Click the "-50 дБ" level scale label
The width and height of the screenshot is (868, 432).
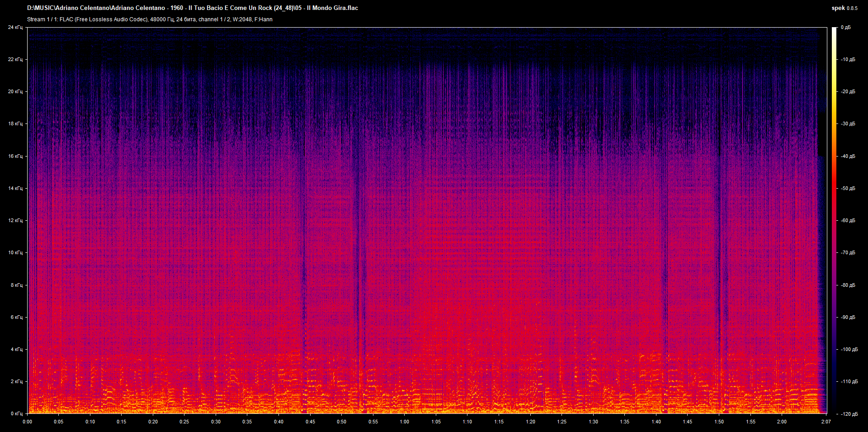click(x=848, y=189)
